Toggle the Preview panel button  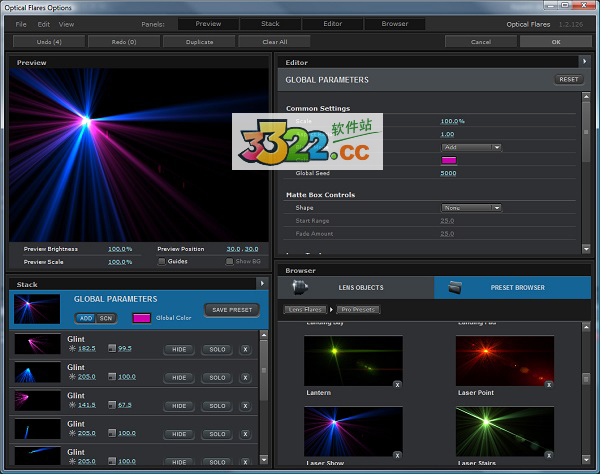(x=208, y=24)
